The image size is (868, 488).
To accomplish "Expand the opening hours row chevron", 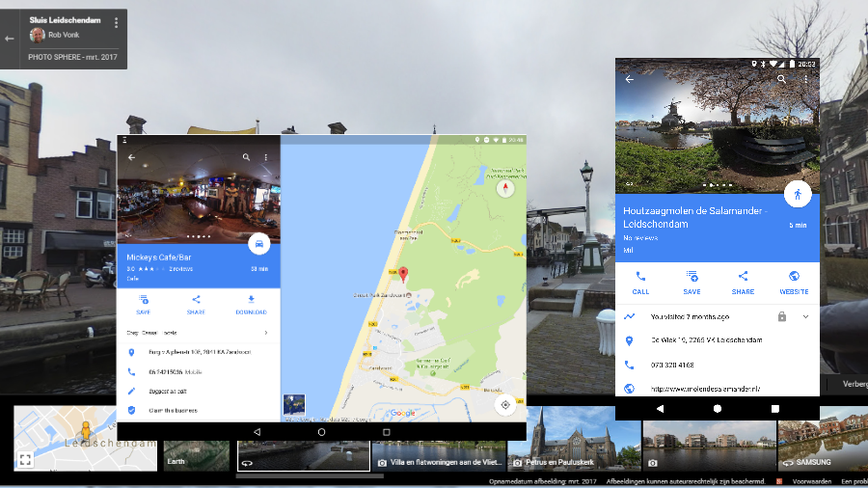I will [x=266, y=333].
